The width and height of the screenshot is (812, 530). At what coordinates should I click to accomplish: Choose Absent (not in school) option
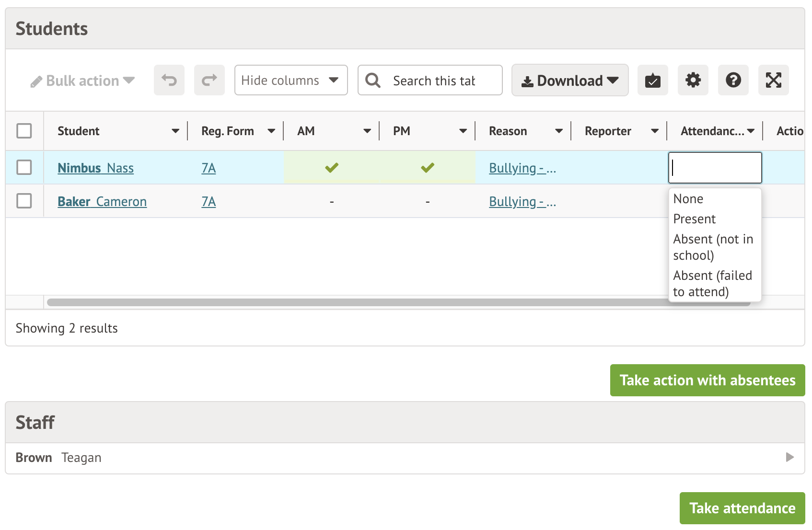pyautogui.click(x=712, y=247)
